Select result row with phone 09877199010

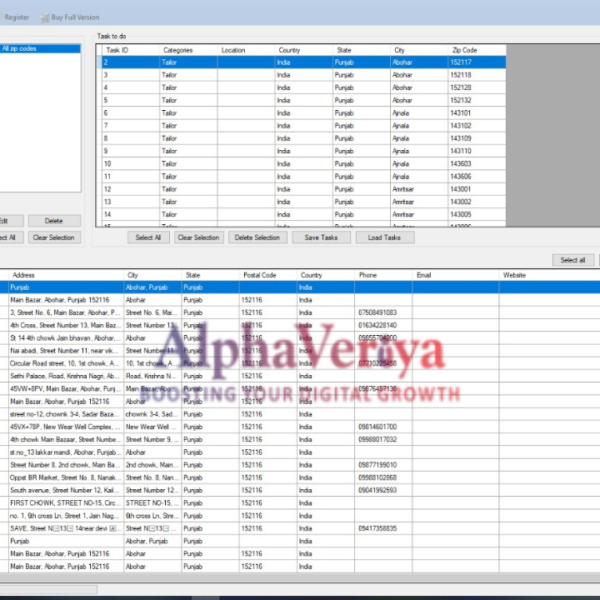click(300, 465)
